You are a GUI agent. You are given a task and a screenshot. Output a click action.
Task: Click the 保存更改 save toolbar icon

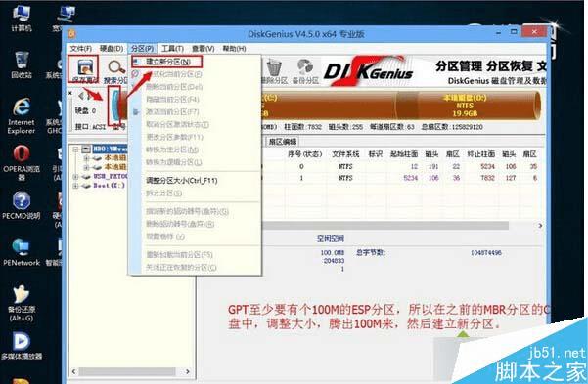pyautogui.click(x=84, y=69)
